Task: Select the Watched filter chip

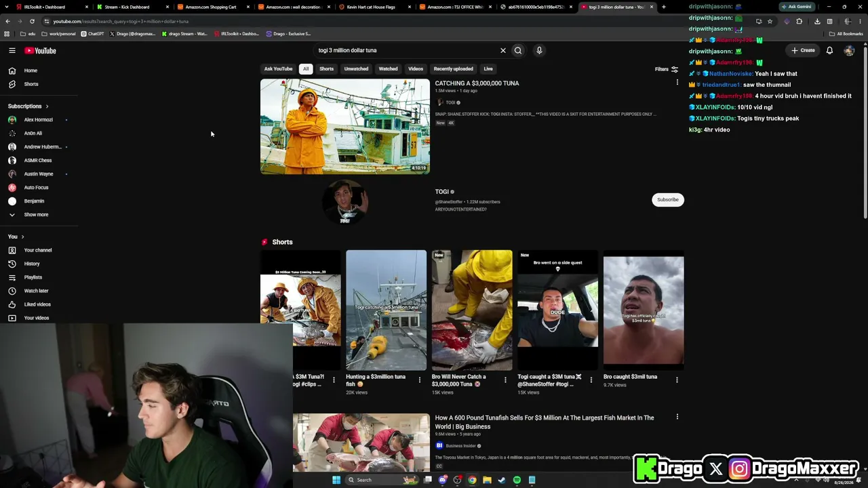Action: pos(388,69)
